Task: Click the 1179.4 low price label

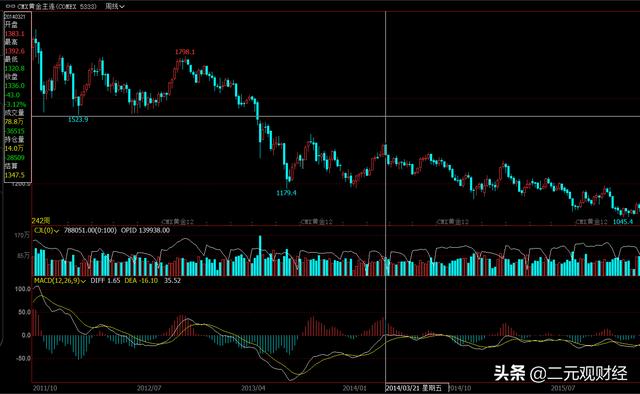Action: pos(287,193)
